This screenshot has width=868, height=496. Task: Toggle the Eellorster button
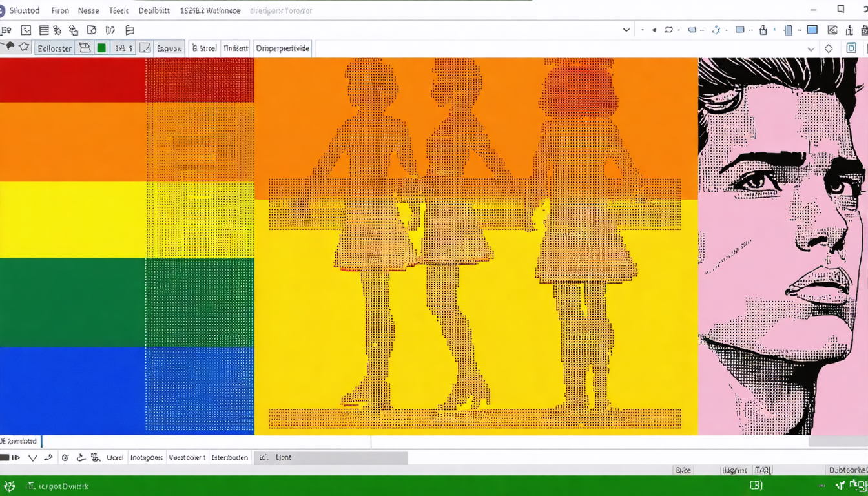pos(54,48)
